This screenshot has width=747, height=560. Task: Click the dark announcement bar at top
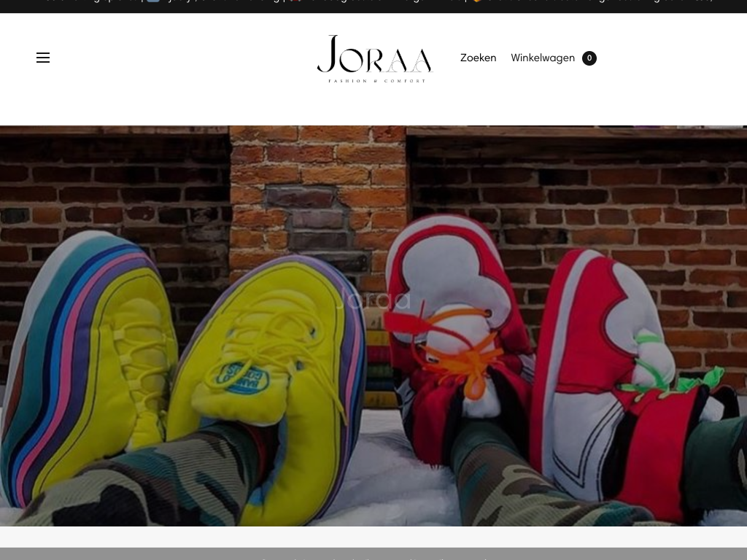click(x=373, y=6)
